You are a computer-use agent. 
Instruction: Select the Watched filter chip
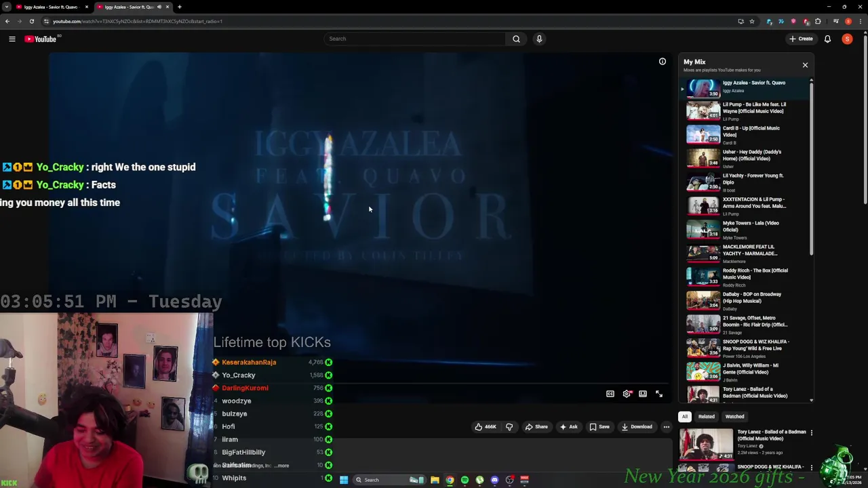tap(734, 417)
